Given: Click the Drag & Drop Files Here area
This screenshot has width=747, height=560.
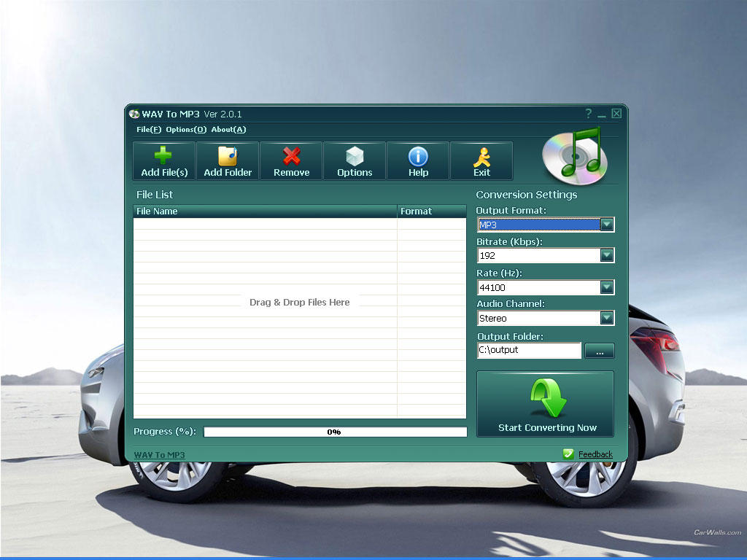Looking at the screenshot, I should 300,303.
